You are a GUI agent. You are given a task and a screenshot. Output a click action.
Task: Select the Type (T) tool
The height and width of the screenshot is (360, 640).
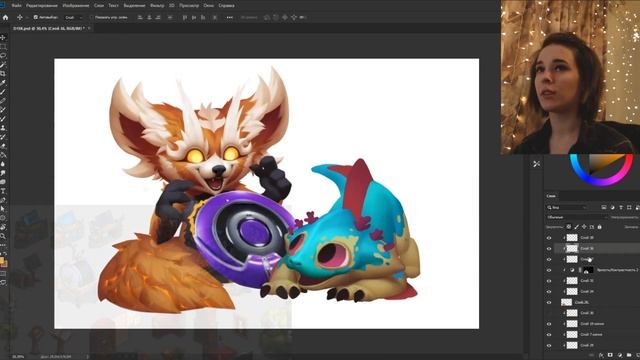click(x=3, y=191)
